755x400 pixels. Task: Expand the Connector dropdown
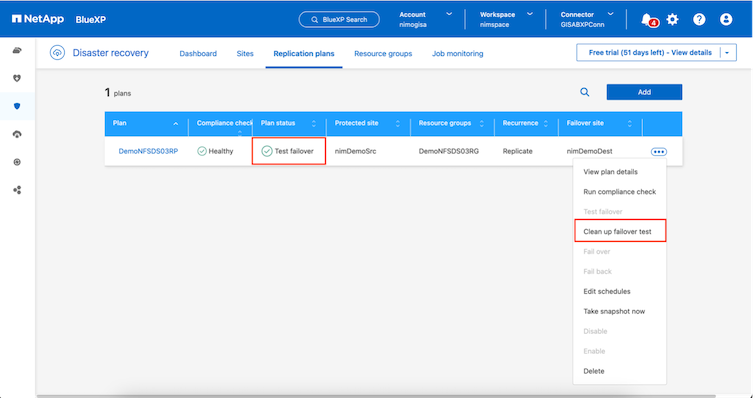[611, 14]
